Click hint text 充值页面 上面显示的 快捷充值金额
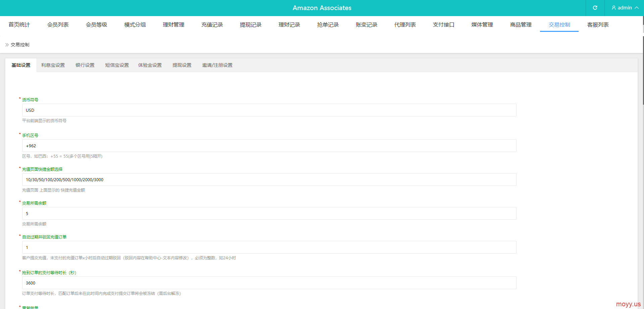The image size is (644, 309). (x=54, y=190)
